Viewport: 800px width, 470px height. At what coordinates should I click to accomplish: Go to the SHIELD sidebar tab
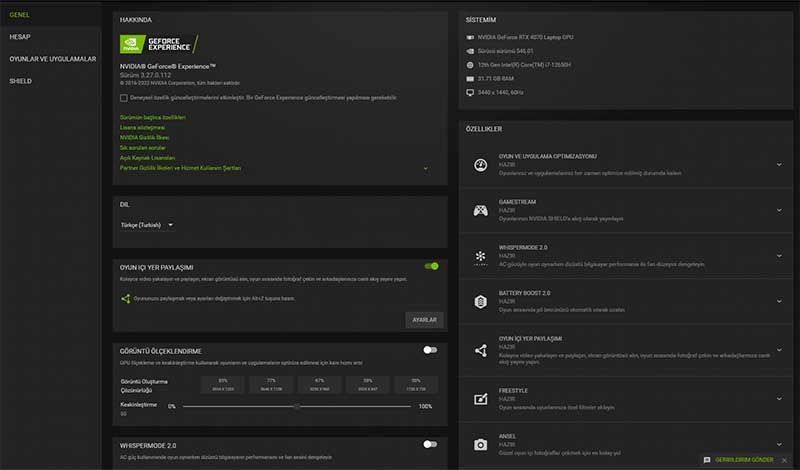(x=20, y=81)
